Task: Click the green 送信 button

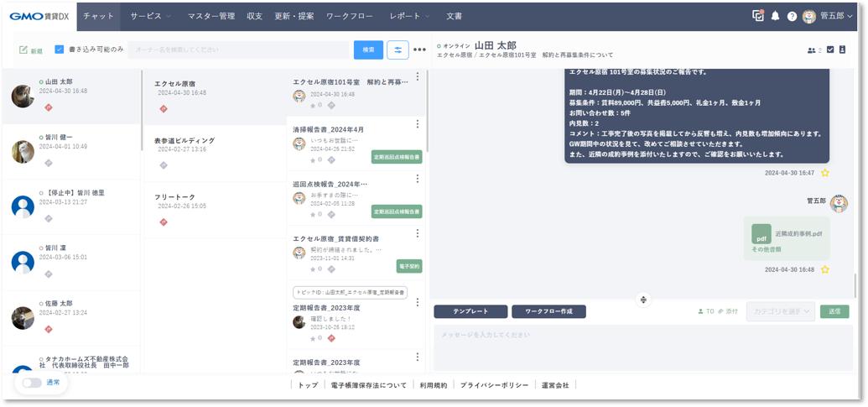Action: pyautogui.click(x=834, y=311)
